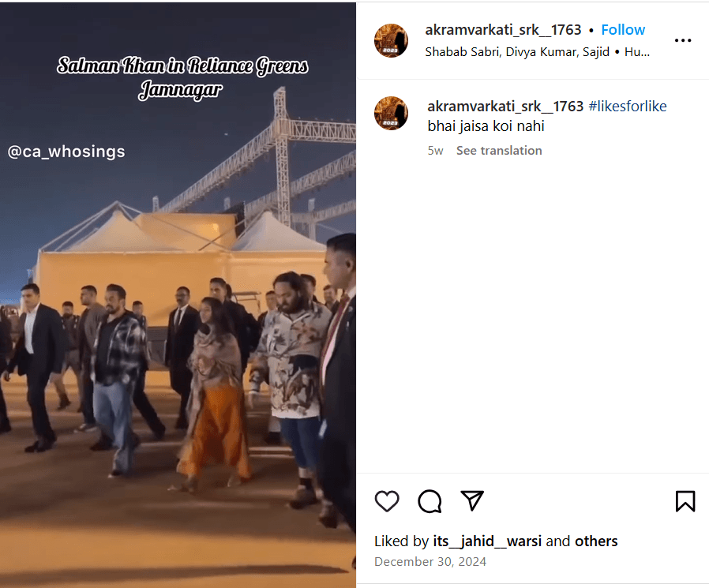Open the #likesforlike hashtag

click(x=628, y=107)
